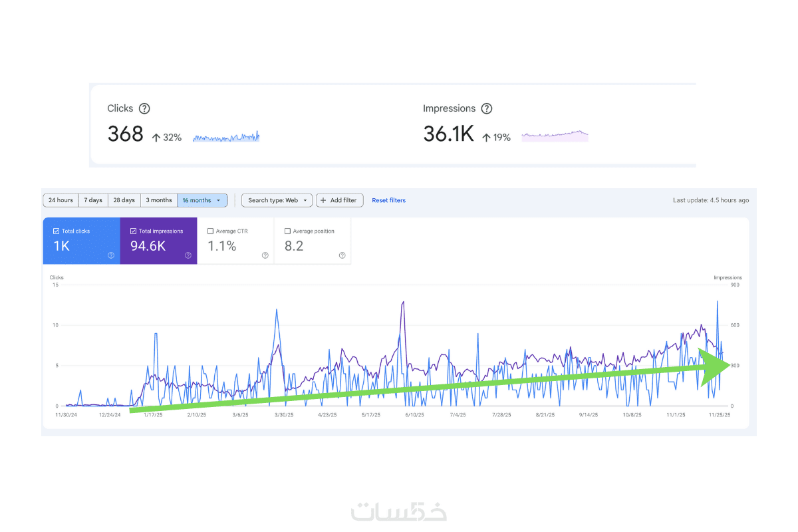This screenshot has height=532, width=798.
Task: Uncheck the Total impressions checkbox
Action: [x=134, y=231]
